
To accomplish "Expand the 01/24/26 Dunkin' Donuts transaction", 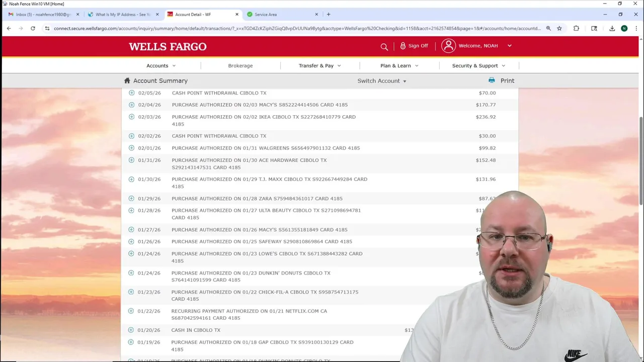I will [x=131, y=273].
